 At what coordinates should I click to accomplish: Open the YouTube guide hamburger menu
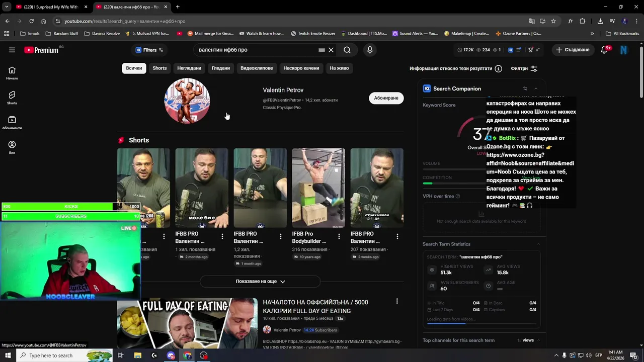click(x=12, y=50)
